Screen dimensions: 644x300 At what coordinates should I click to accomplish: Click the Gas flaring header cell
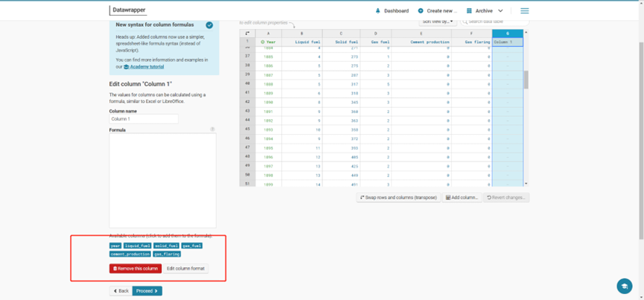coord(471,42)
